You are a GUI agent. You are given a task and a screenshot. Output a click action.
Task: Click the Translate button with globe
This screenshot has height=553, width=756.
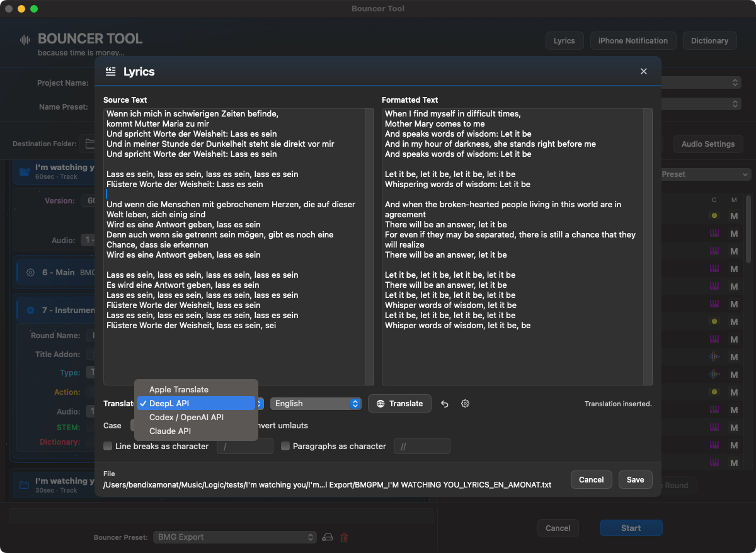[399, 404]
